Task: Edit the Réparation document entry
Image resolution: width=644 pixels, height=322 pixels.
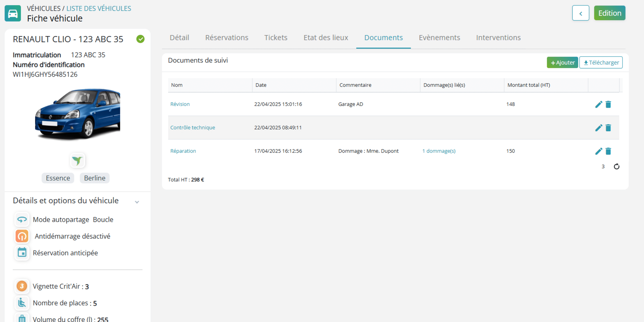Action: (x=599, y=151)
